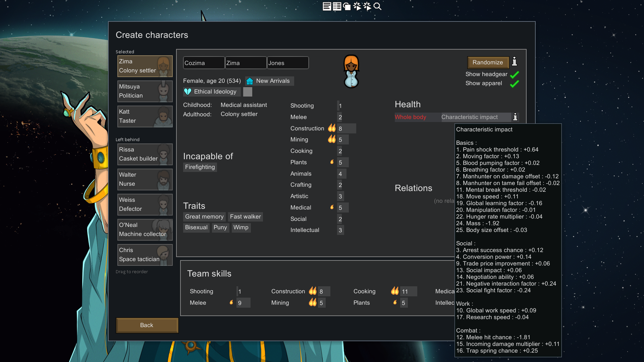Click the Bisexual trait tag

click(x=196, y=228)
